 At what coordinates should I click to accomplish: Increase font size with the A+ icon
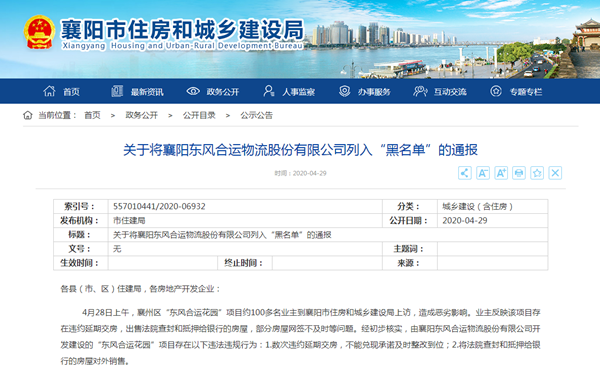501,173
